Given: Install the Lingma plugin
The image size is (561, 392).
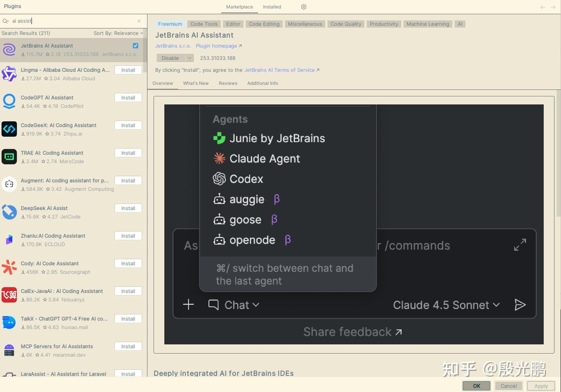Looking at the screenshot, I should tap(128, 70).
